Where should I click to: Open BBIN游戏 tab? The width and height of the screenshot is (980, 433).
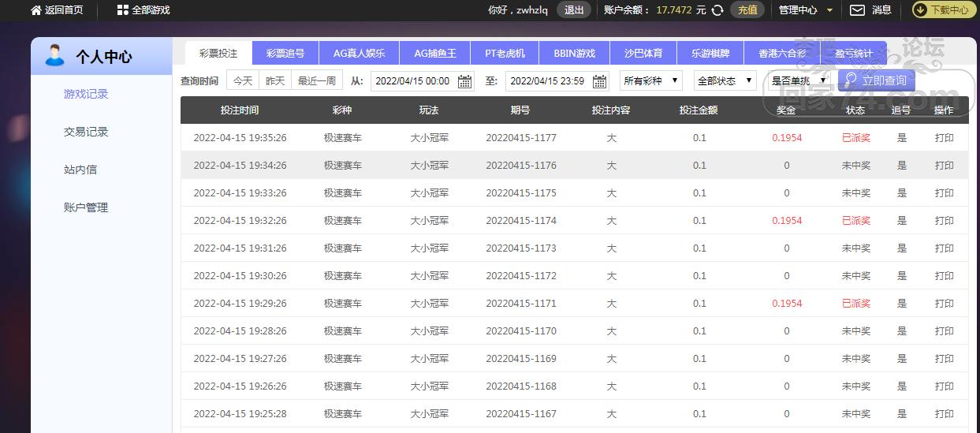[575, 53]
